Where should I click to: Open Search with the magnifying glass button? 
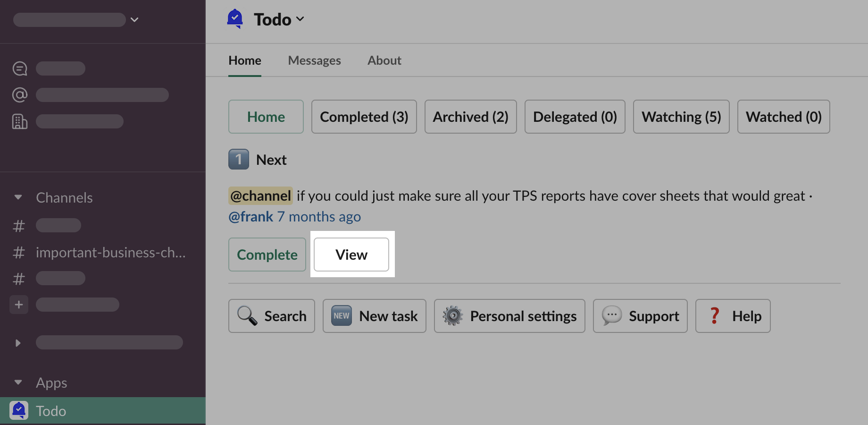coord(272,316)
